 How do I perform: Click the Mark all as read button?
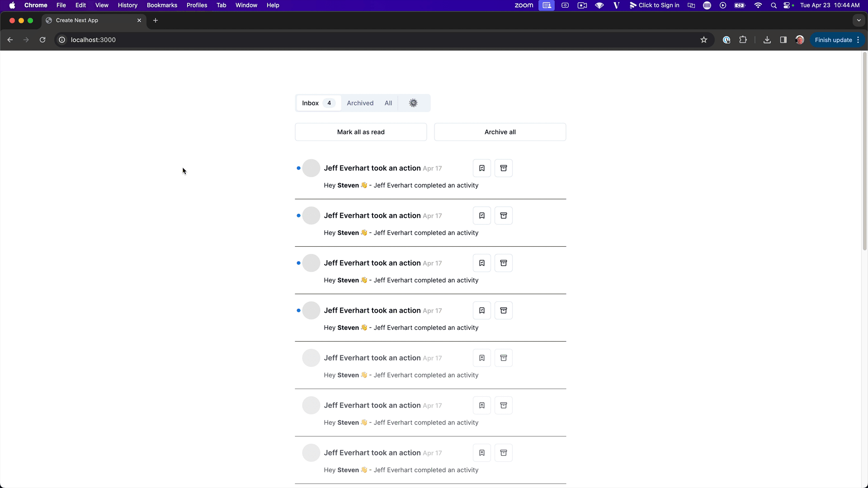(360, 131)
